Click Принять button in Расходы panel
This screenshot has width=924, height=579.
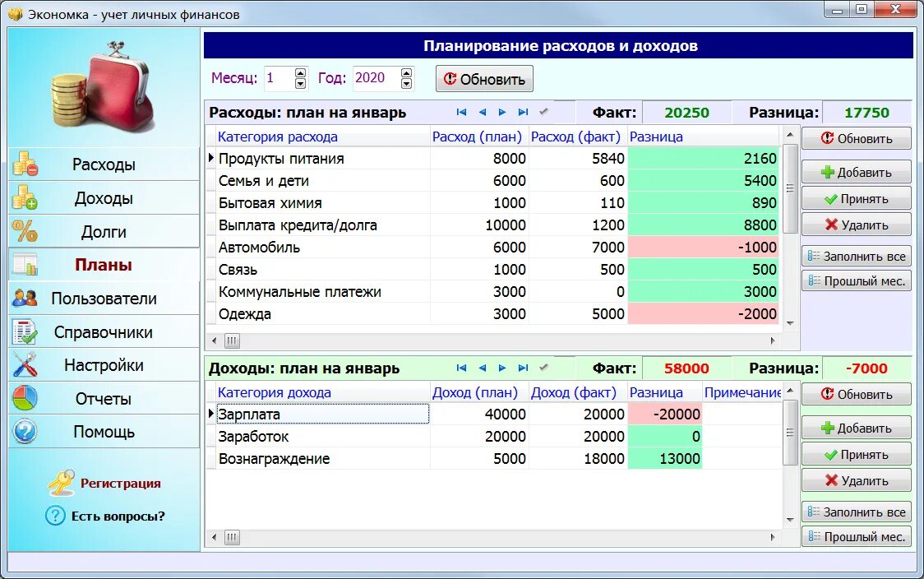857,199
